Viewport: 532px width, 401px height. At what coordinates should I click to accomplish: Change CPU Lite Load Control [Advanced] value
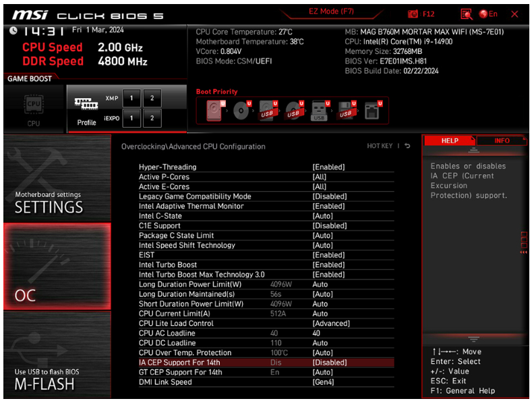tap(331, 323)
